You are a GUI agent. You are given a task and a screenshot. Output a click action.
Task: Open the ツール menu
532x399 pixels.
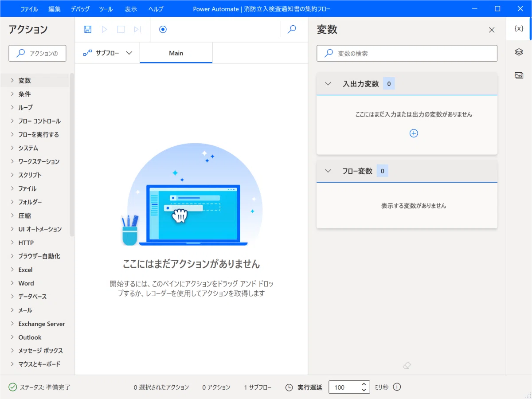pyautogui.click(x=106, y=9)
